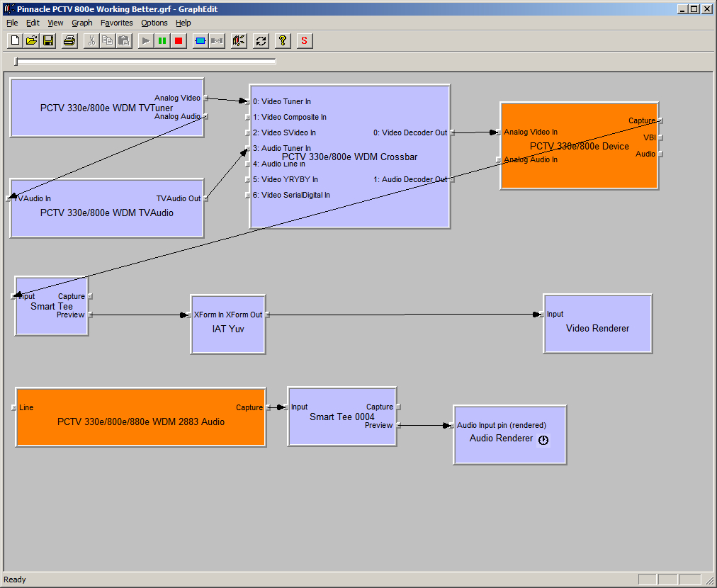Play the filter graph
Screen dimensions: 717x588
[x=146, y=40]
